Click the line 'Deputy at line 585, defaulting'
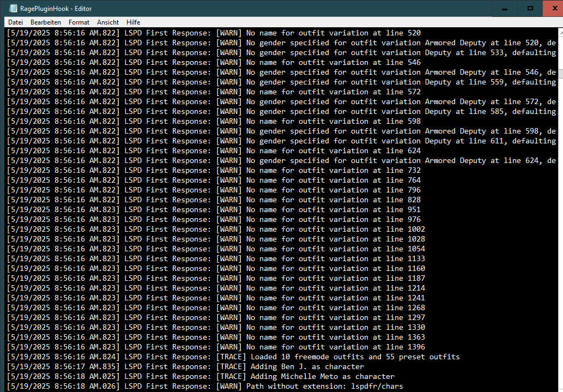 point(281,111)
